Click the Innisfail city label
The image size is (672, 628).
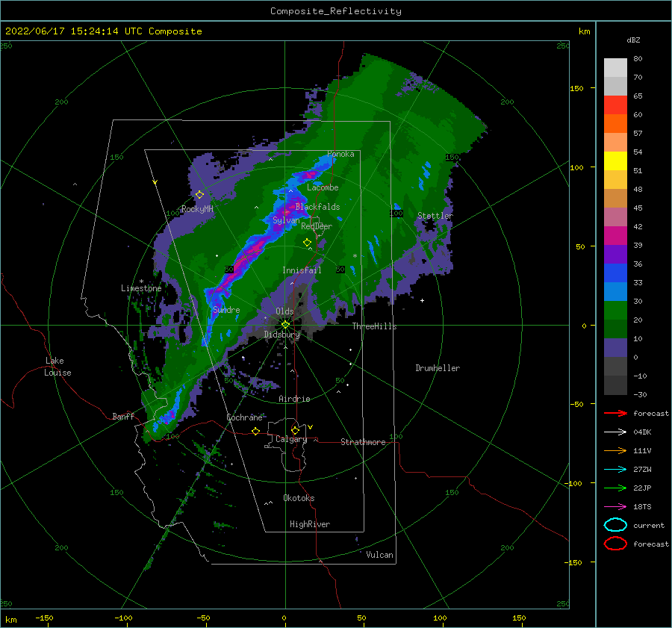[x=302, y=270]
